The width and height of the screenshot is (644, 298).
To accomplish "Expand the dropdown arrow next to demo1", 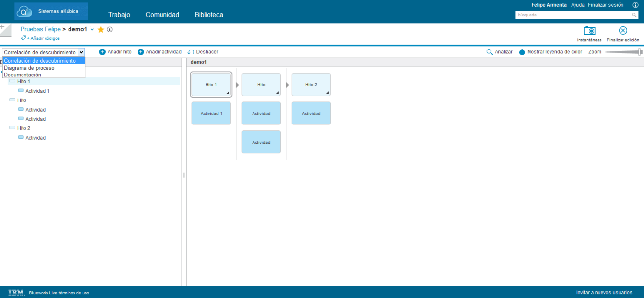I will pos(92,30).
